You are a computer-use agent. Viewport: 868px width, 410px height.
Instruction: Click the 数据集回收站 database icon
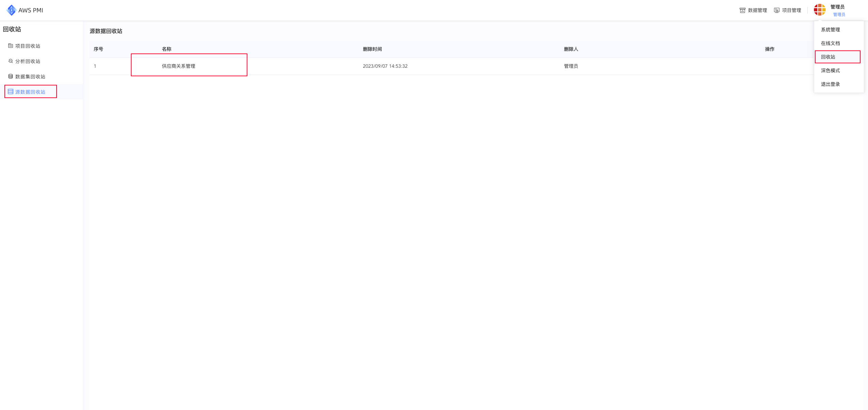pyautogui.click(x=11, y=76)
